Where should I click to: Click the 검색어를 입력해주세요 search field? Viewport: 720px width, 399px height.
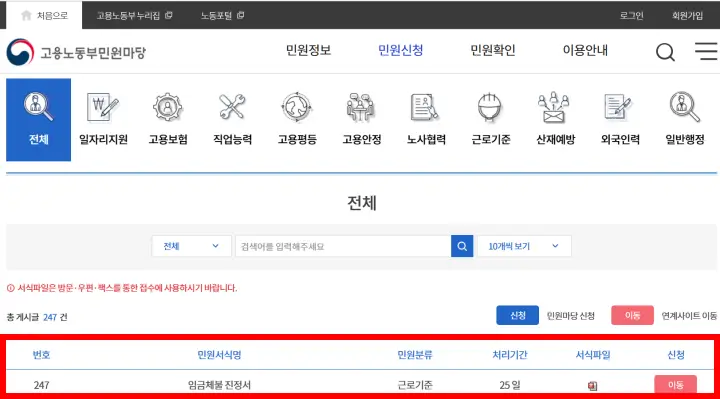click(x=343, y=246)
